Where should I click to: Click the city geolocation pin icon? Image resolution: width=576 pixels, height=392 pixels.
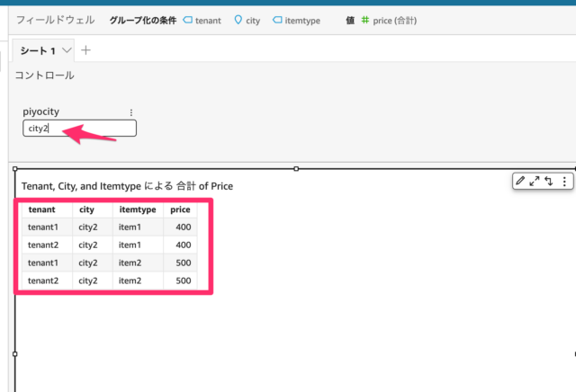238,20
